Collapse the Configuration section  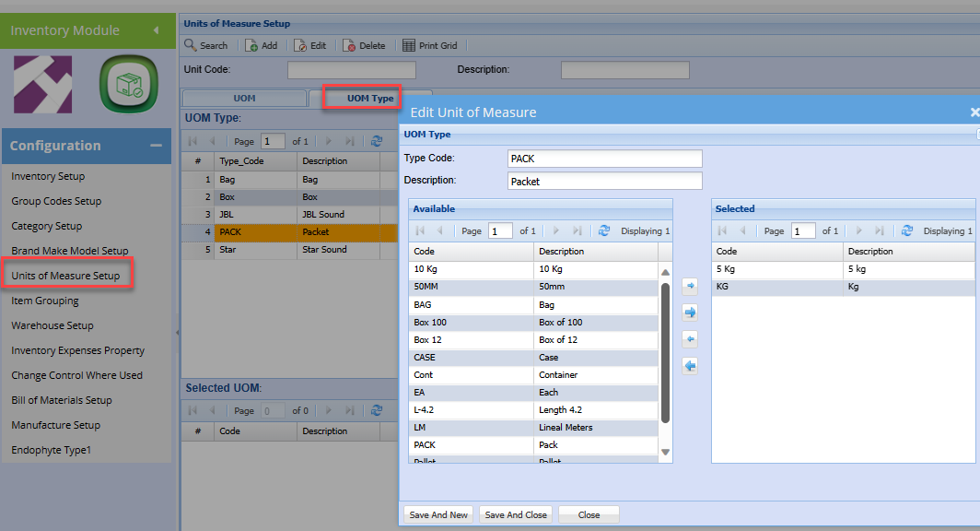[156, 146]
